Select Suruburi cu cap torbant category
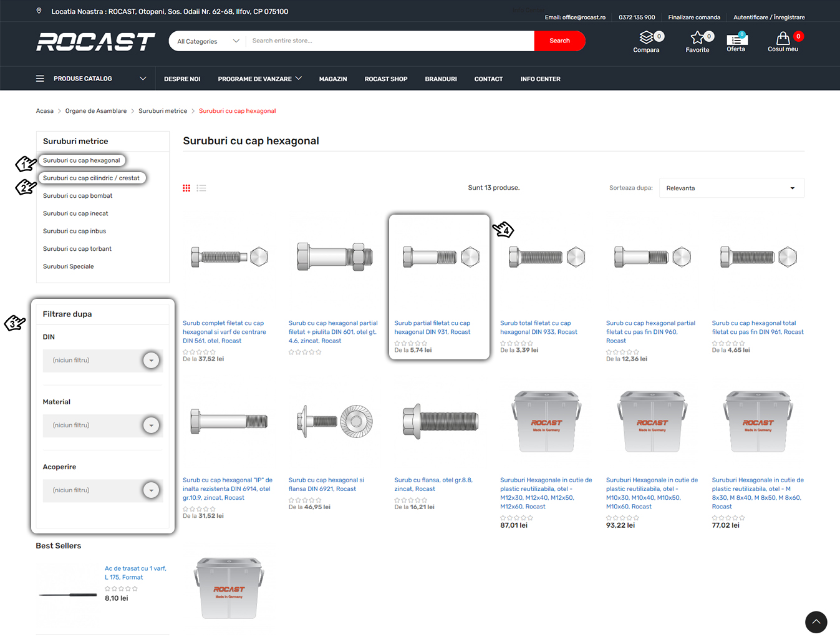This screenshot has height=637, width=840. (x=77, y=249)
